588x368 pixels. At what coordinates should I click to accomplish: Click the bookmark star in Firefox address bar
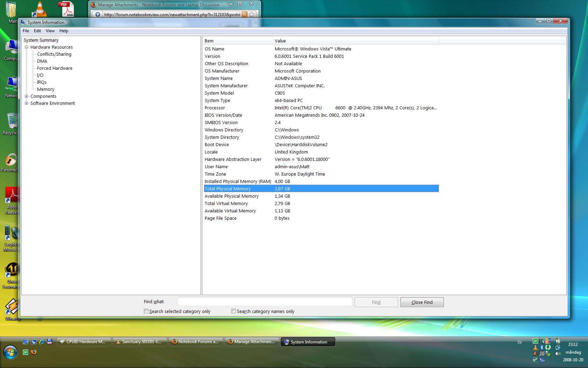(x=252, y=14)
